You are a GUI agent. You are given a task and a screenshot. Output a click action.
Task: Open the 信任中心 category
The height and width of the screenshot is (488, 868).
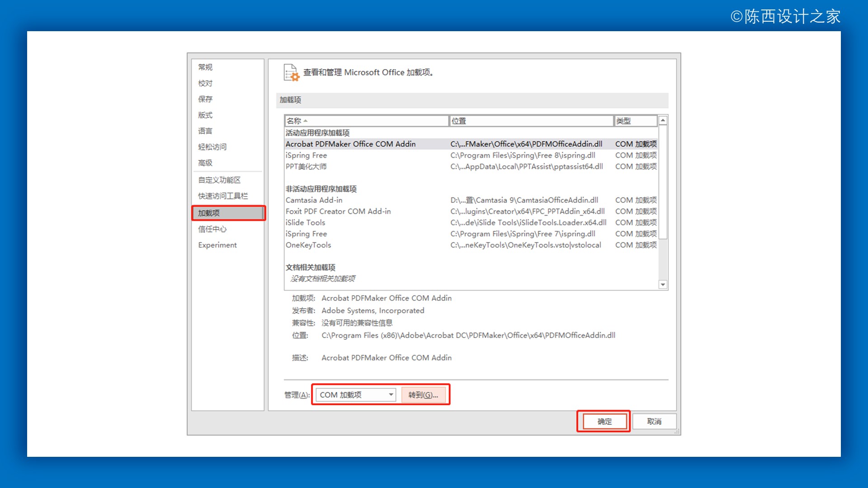click(x=212, y=229)
